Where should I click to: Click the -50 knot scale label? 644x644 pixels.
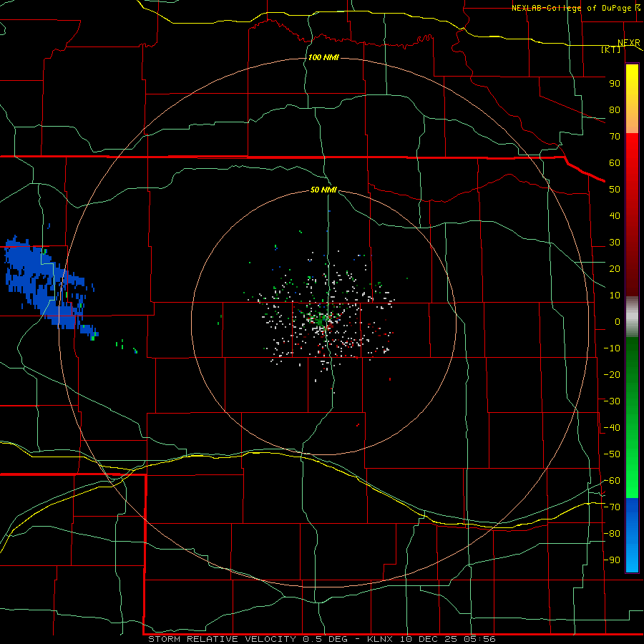(x=612, y=454)
